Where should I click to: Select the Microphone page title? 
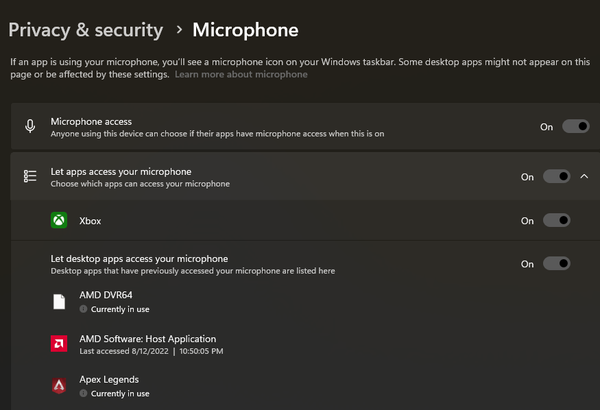245,30
